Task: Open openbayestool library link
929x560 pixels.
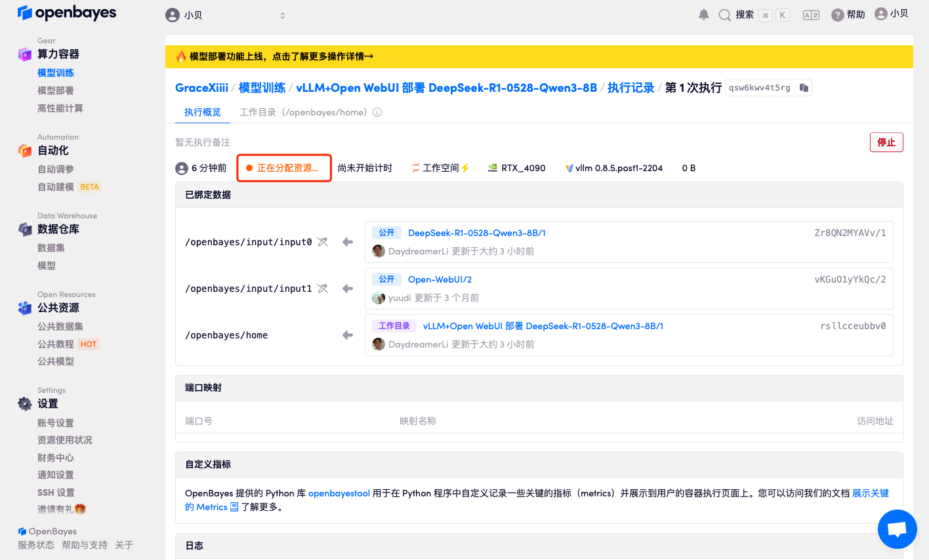Action: [x=339, y=493]
